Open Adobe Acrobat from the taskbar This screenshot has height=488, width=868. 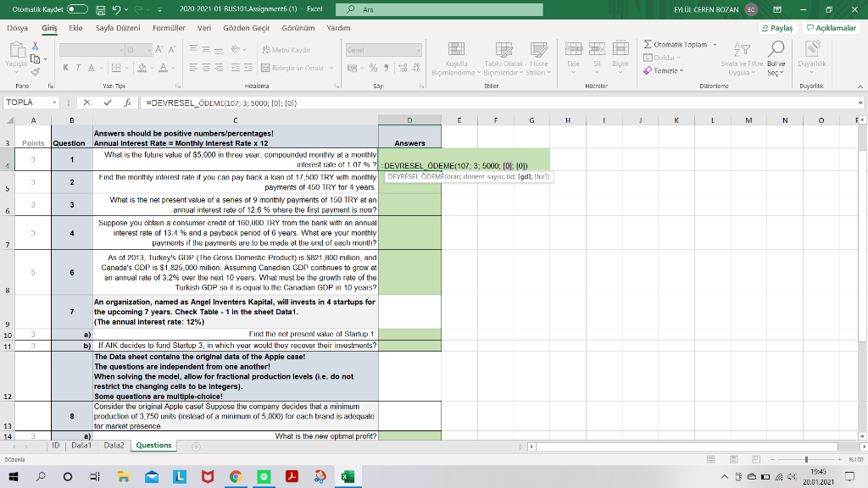pyautogui.click(x=292, y=476)
